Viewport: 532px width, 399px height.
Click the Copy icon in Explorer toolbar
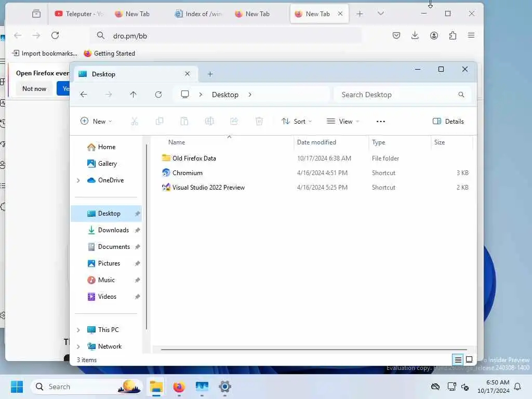tap(159, 121)
